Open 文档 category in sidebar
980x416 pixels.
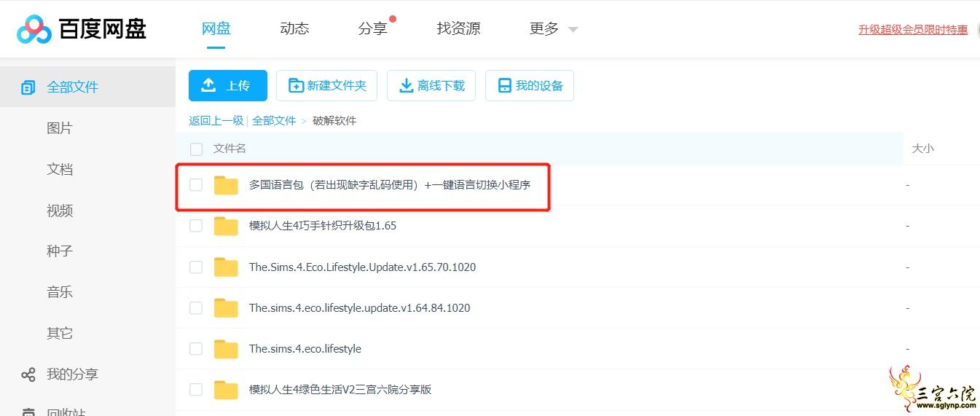pos(60,169)
